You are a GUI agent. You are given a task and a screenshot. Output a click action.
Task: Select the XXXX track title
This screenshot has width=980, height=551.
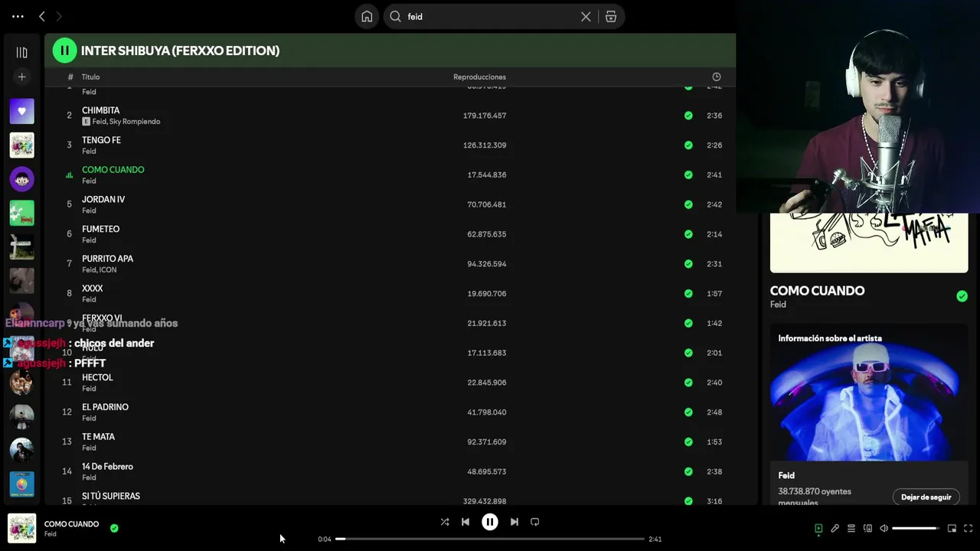point(92,289)
